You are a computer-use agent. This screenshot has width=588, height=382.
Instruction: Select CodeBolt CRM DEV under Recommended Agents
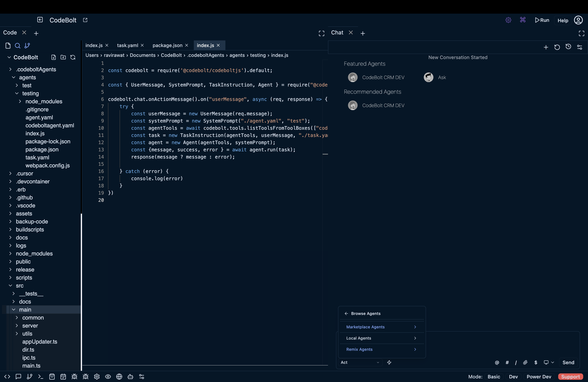[376, 106]
